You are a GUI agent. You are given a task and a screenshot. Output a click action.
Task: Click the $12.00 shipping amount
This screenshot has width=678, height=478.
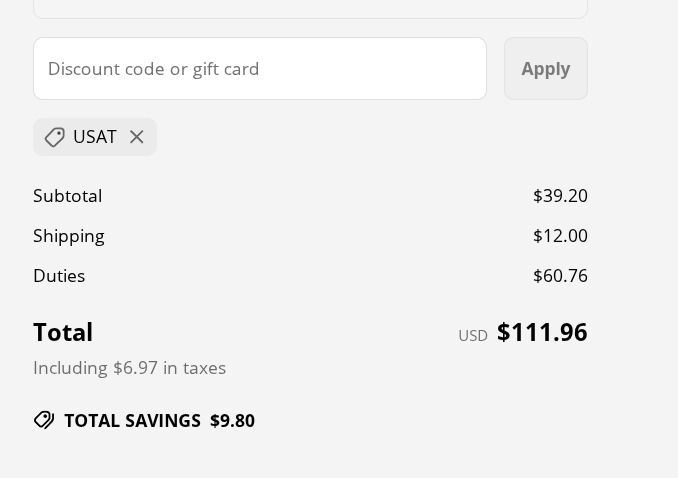click(560, 236)
